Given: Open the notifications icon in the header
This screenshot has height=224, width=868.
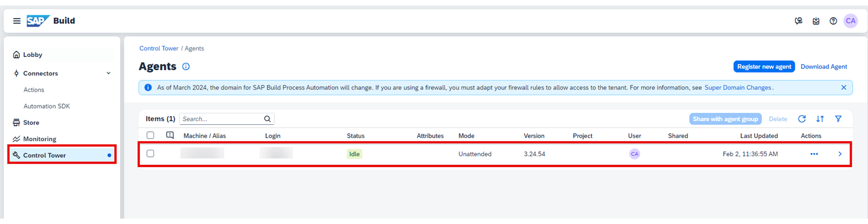Looking at the screenshot, I should coord(816,21).
